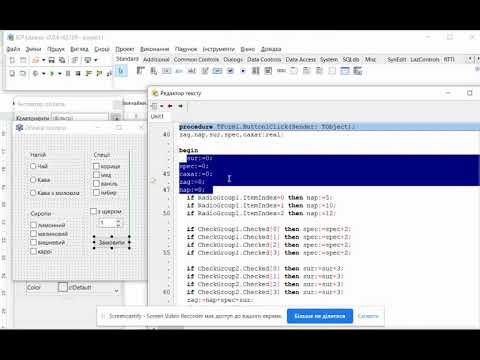The height and width of the screenshot is (360, 480).
Task: Click the Stop icon in debug toolbar
Action: point(78,73)
